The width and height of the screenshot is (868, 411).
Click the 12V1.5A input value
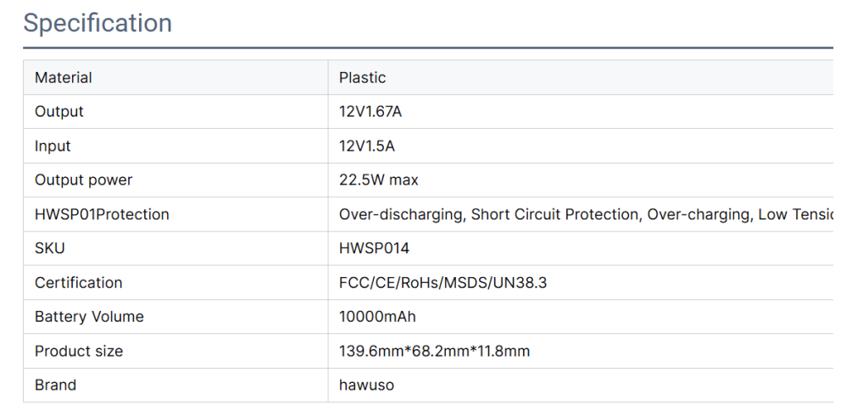[367, 146]
